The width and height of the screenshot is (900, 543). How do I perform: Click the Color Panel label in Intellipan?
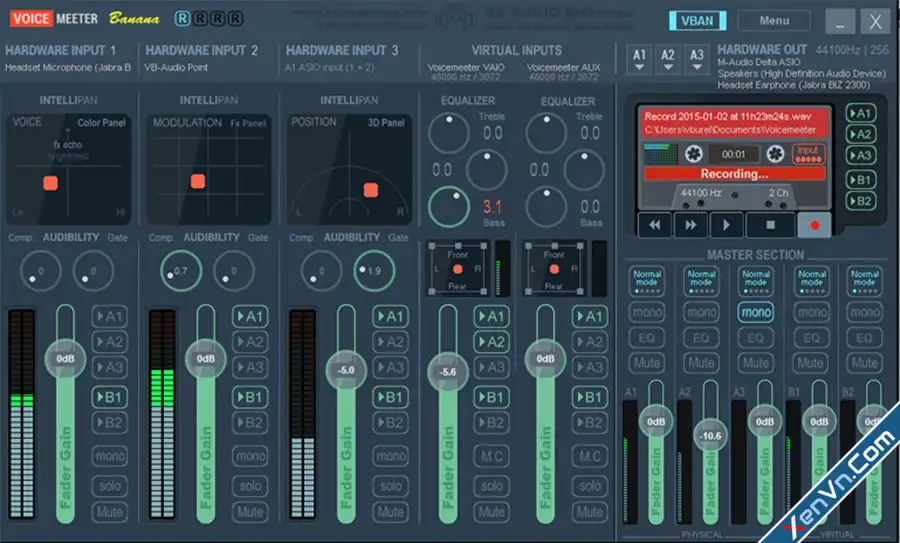[x=102, y=122]
